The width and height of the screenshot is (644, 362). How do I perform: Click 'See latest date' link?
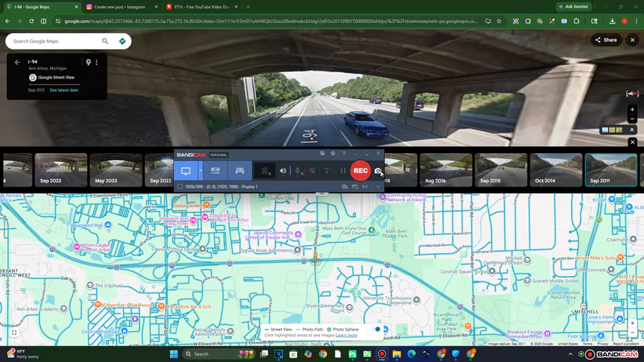pyautogui.click(x=64, y=90)
